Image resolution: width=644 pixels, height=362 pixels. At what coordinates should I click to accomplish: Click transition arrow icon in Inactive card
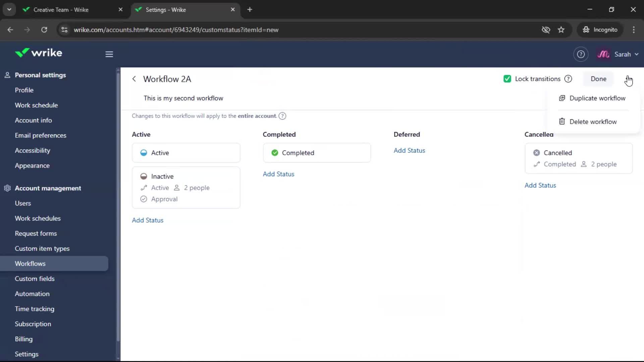tap(144, 188)
